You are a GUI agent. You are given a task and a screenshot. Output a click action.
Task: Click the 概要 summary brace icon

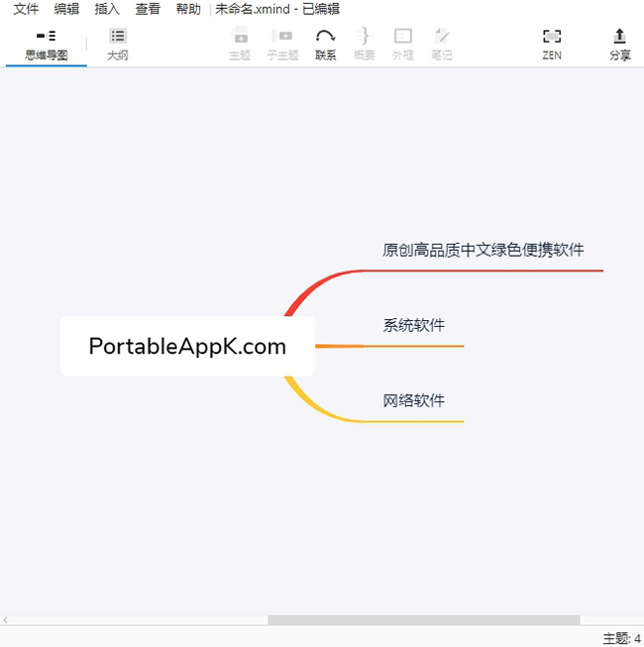pos(364,37)
